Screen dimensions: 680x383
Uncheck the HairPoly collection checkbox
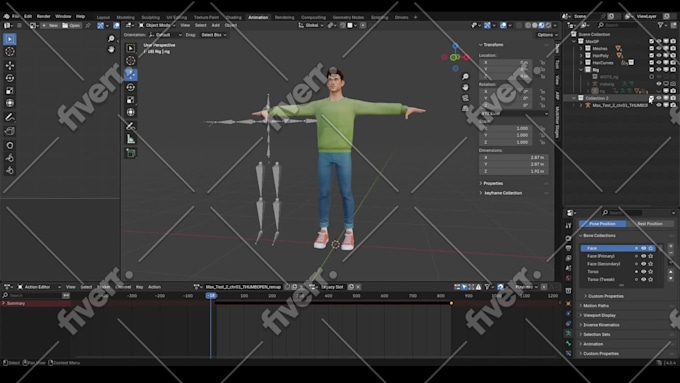click(651, 56)
